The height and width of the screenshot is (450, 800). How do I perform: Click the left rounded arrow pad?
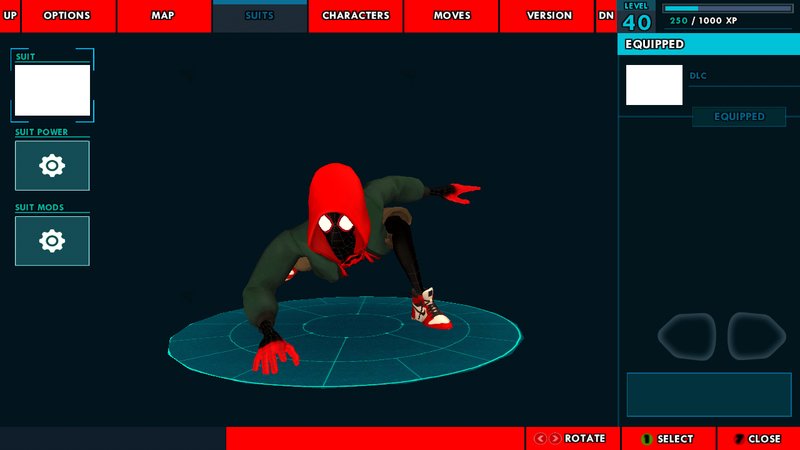click(x=687, y=337)
